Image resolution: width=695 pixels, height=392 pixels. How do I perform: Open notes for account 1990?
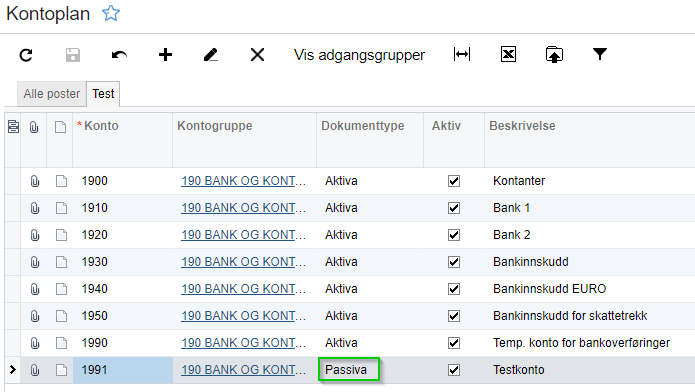tap(61, 343)
